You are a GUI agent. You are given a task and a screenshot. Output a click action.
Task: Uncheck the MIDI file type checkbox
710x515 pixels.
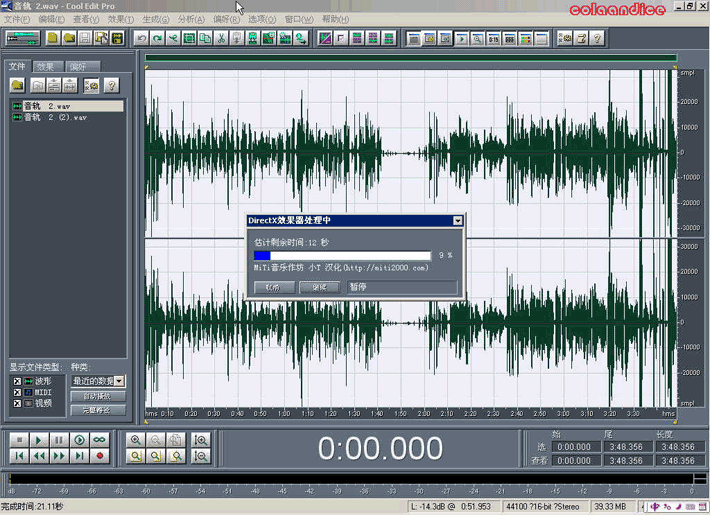pyautogui.click(x=16, y=393)
